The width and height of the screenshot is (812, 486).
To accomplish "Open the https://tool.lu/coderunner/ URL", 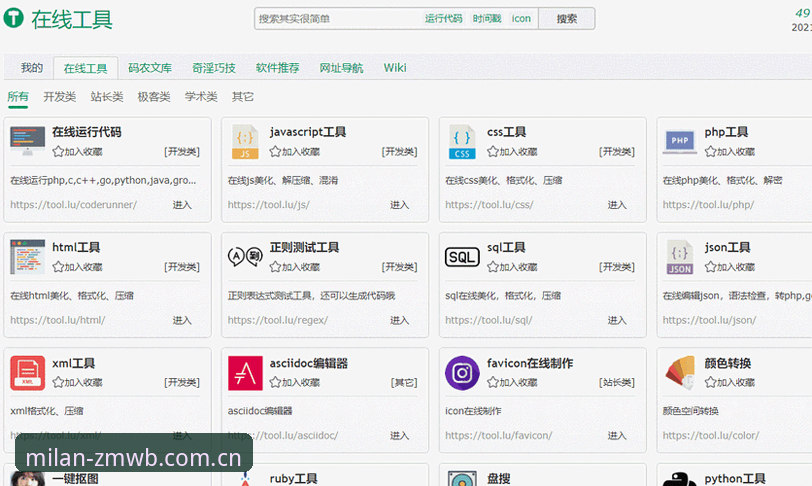I will coord(74,205).
